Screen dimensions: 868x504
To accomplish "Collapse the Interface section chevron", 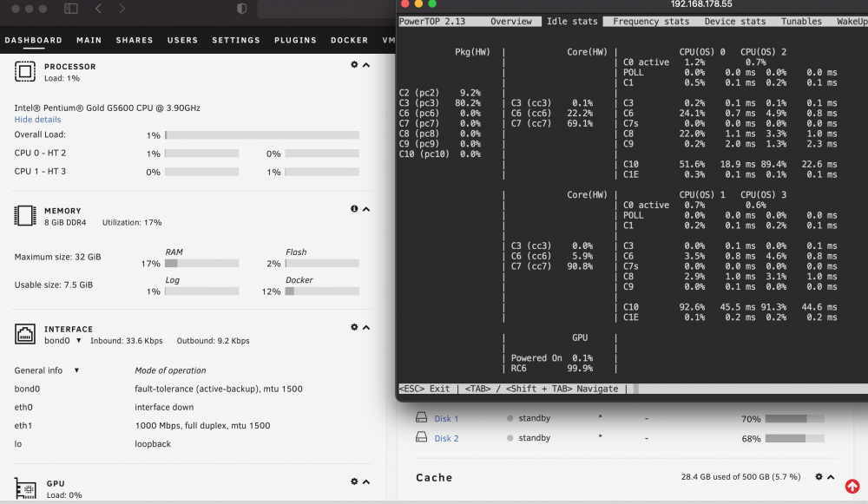I will coord(366,328).
